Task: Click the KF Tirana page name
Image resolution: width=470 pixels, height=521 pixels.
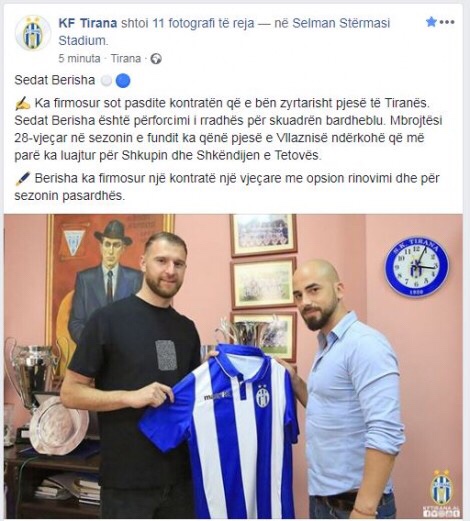Action: click(88, 23)
